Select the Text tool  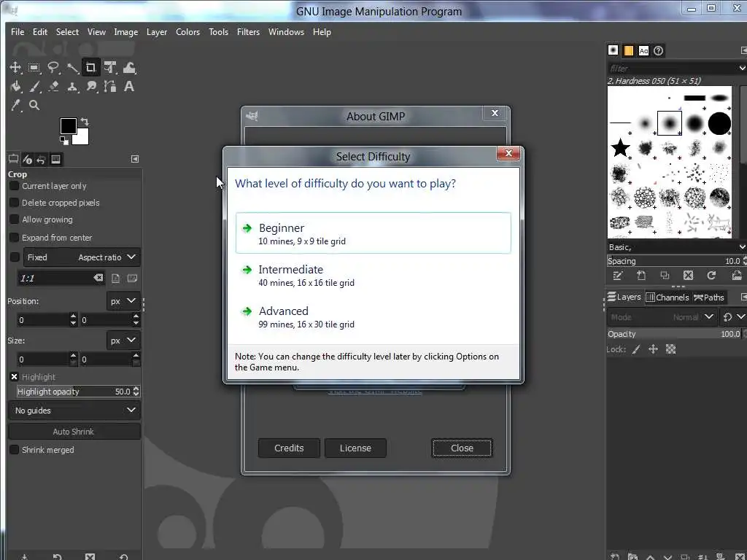tap(128, 87)
